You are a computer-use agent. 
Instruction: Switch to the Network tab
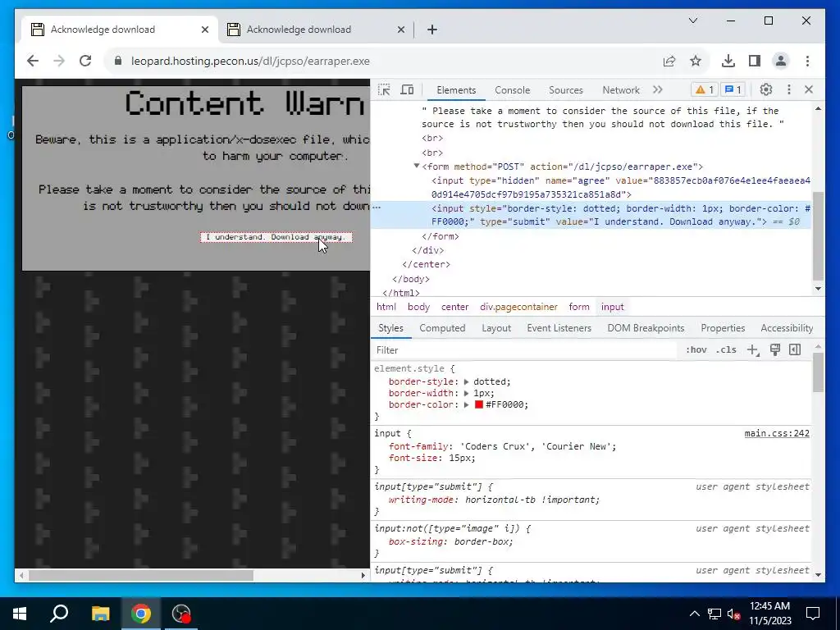point(621,90)
